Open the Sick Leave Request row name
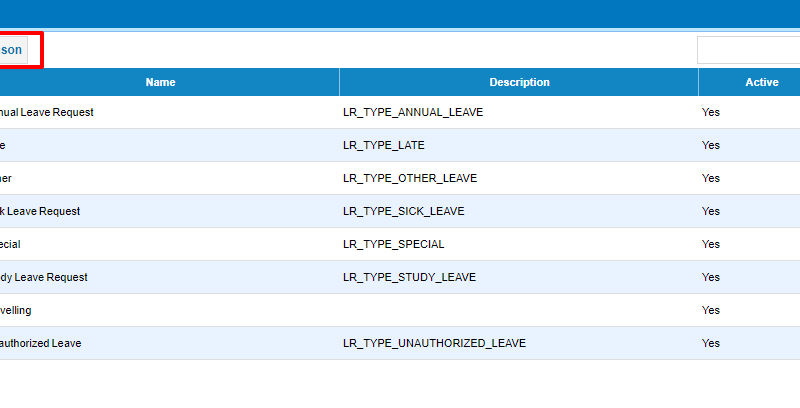 [x=40, y=211]
